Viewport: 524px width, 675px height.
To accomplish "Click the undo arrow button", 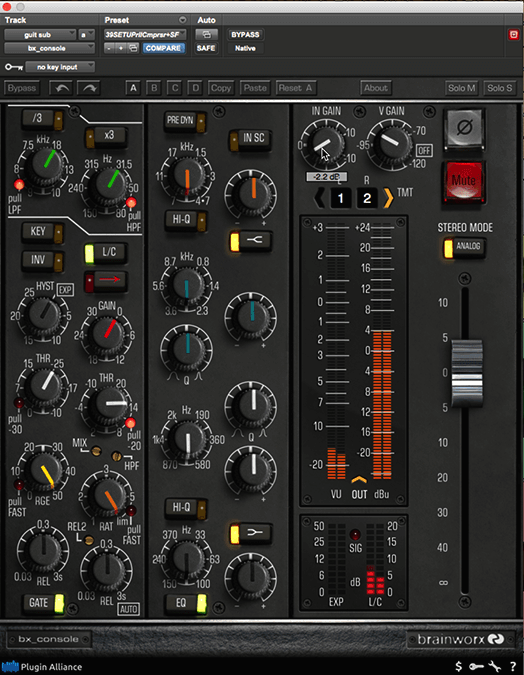I will [61, 88].
